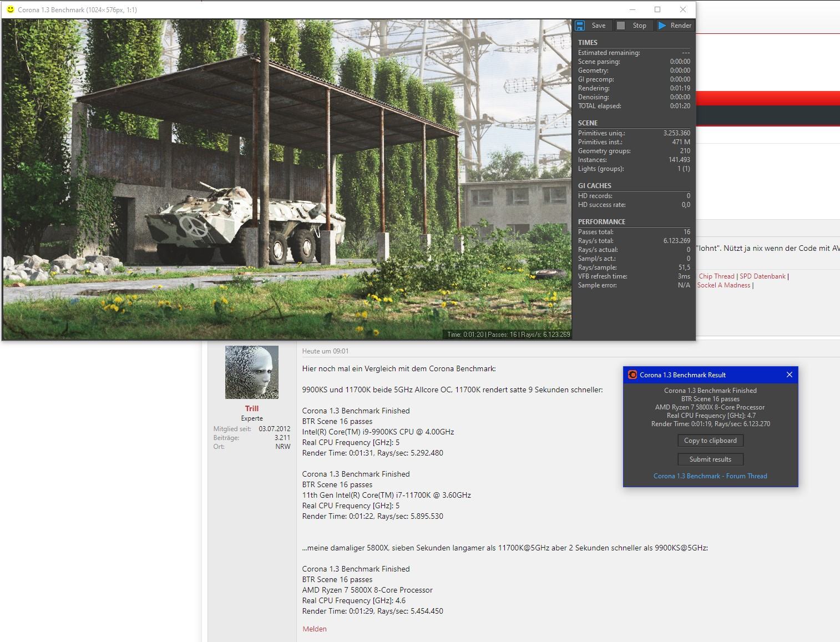Click the Geometry groups value 210
Image resolution: width=840 pixels, height=642 pixels.
click(x=685, y=151)
